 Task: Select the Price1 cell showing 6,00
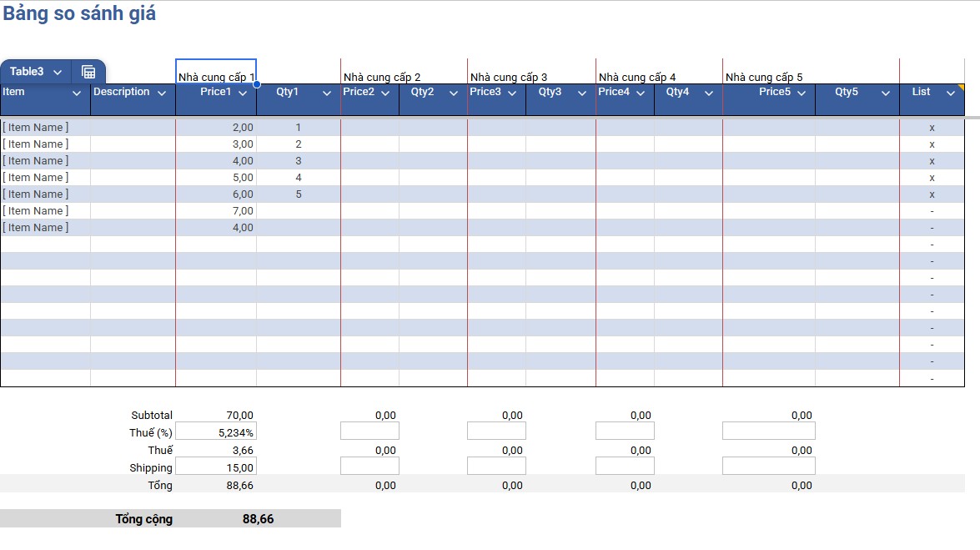216,194
